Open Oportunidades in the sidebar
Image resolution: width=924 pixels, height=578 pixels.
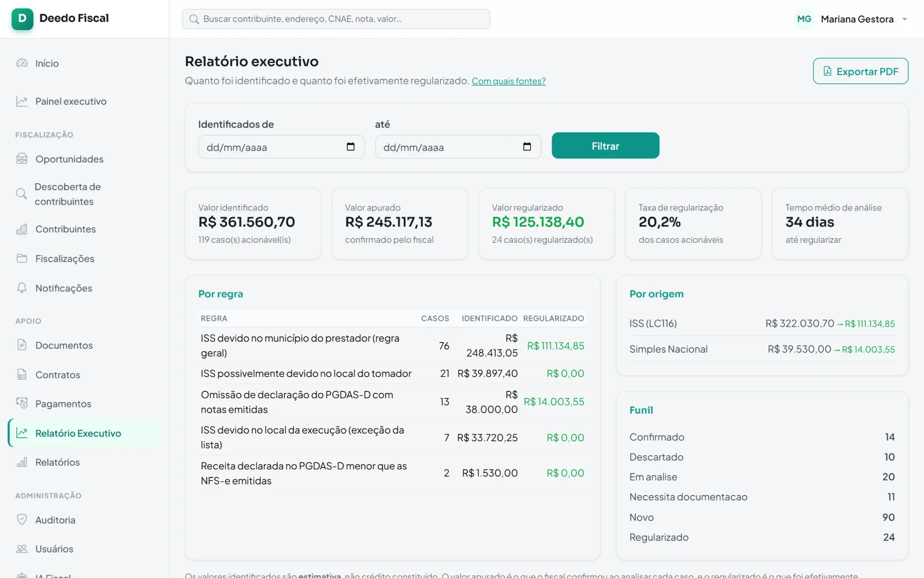pos(85,159)
